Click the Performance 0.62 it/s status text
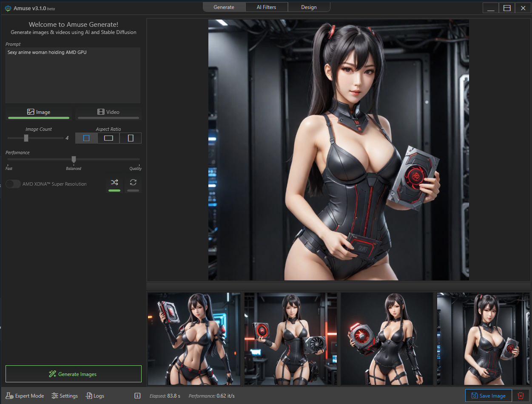The image size is (532, 404). click(x=211, y=396)
